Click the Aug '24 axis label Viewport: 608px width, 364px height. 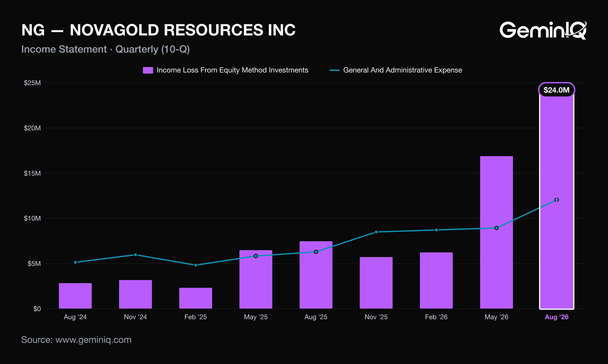tap(75, 317)
